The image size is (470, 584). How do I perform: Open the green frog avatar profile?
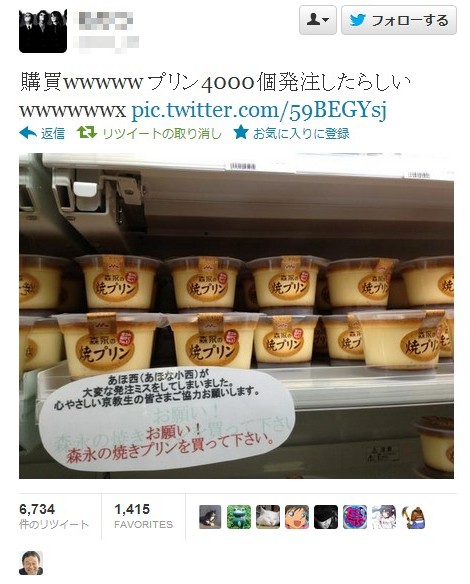(239, 517)
